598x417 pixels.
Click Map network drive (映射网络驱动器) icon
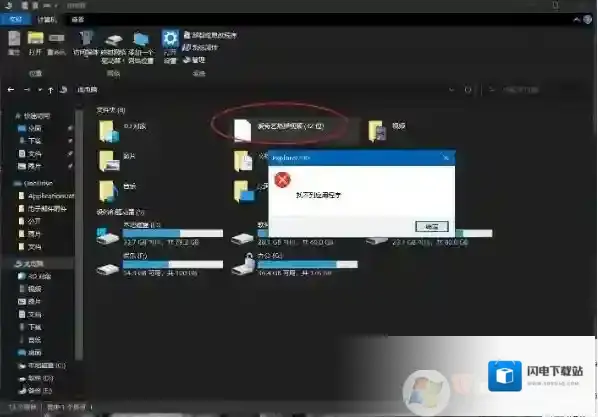tap(113, 48)
